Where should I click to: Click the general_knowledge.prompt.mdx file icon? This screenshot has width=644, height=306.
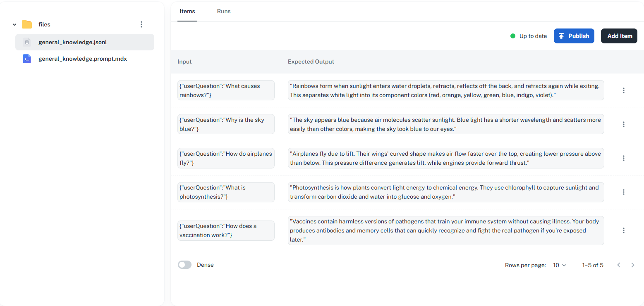point(27,59)
